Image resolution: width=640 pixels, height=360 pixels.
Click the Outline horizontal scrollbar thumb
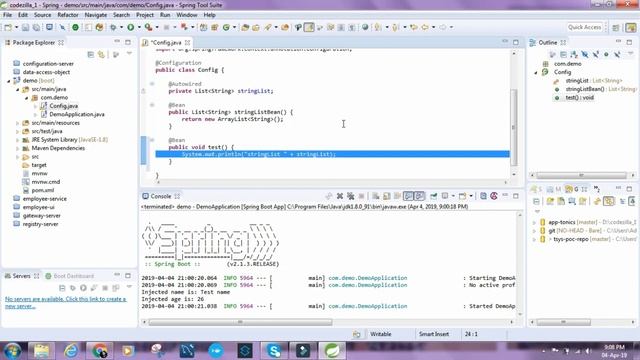coord(581,176)
